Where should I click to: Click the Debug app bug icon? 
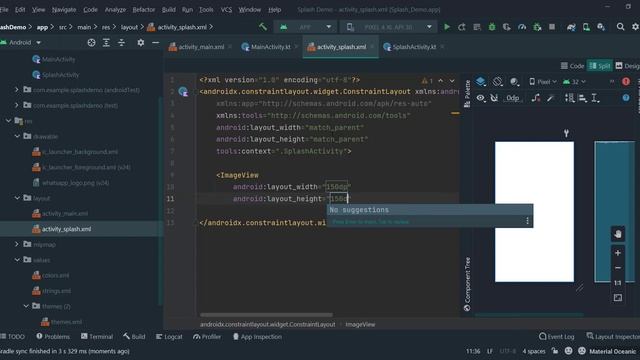coord(492,27)
